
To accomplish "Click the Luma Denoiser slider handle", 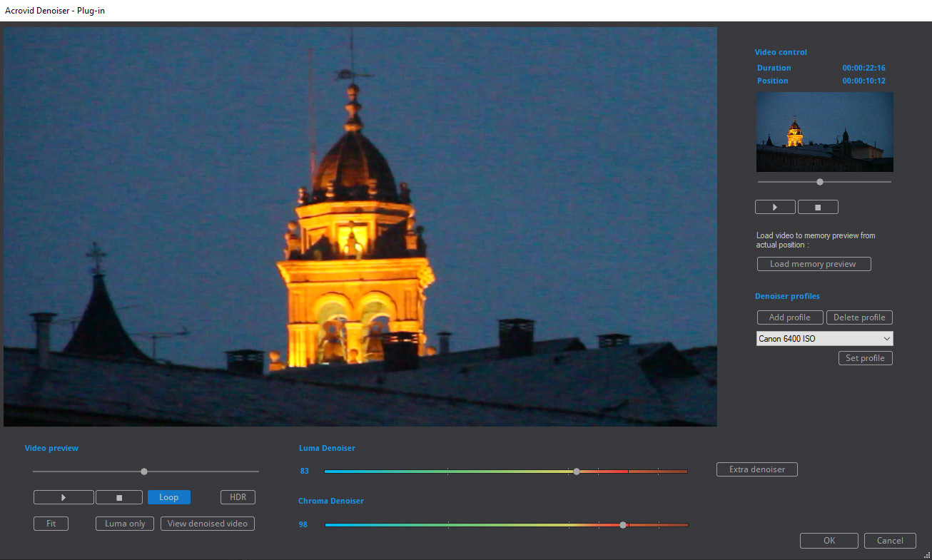I will [577, 472].
